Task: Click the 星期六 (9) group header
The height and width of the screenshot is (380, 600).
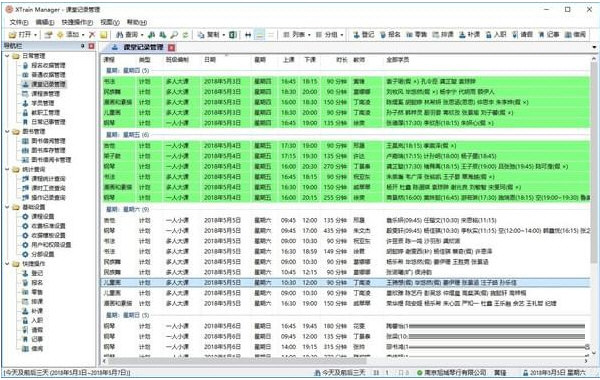Action: pos(127,209)
